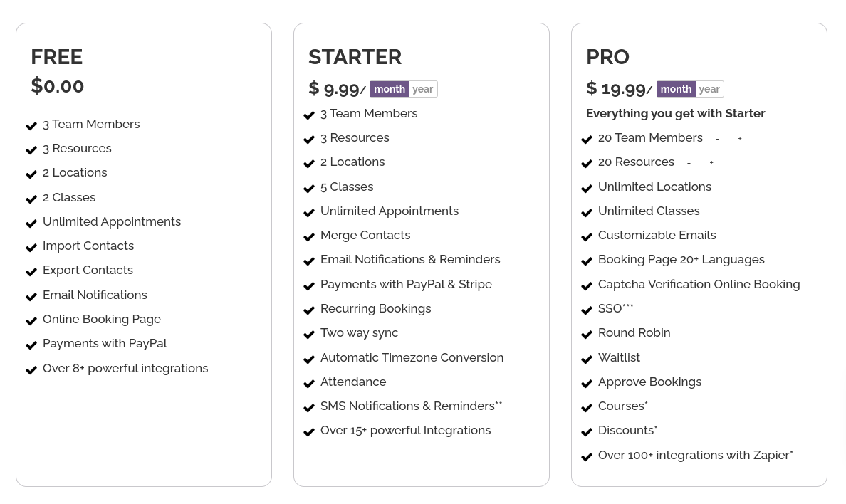Decrease Pro Resources count

coord(689,163)
